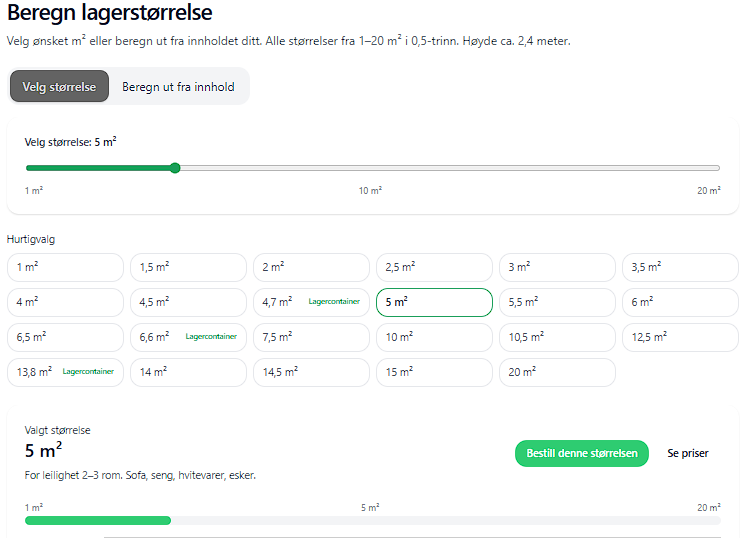Select the 1 m² quick choice
Screen dimensions: 742x538
65,267
